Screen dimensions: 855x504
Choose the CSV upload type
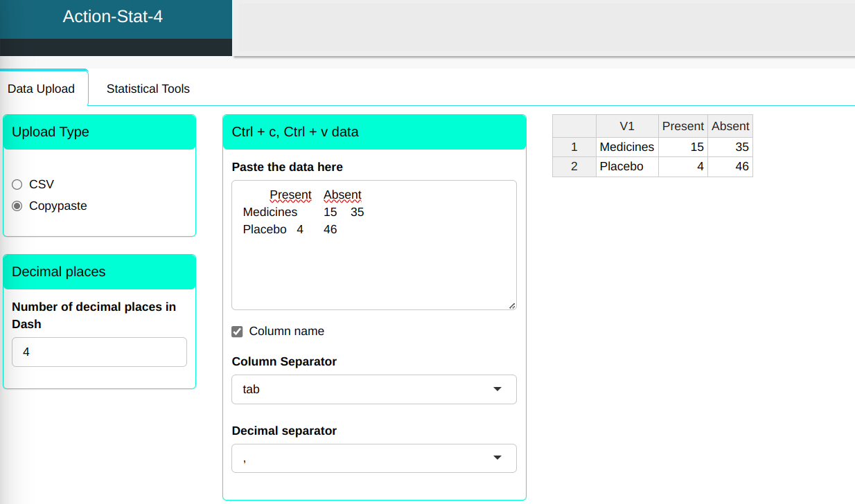coord(17,185)
